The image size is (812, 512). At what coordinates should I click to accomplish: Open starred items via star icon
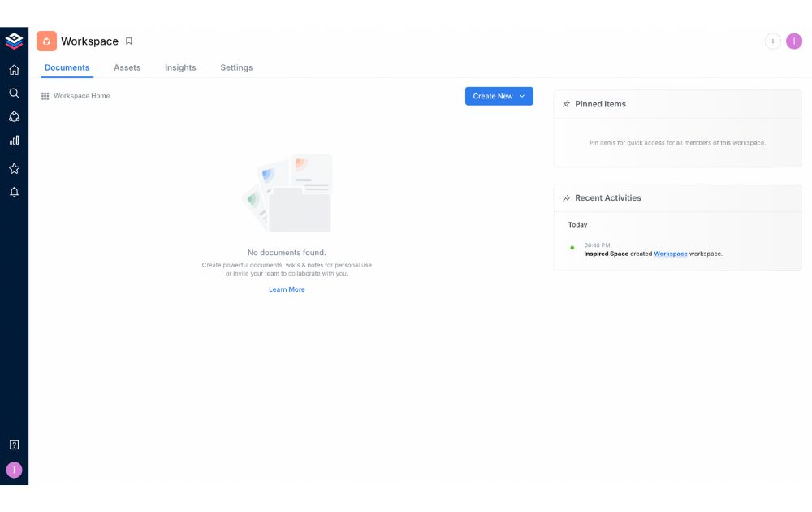click(x=14, y=168)
